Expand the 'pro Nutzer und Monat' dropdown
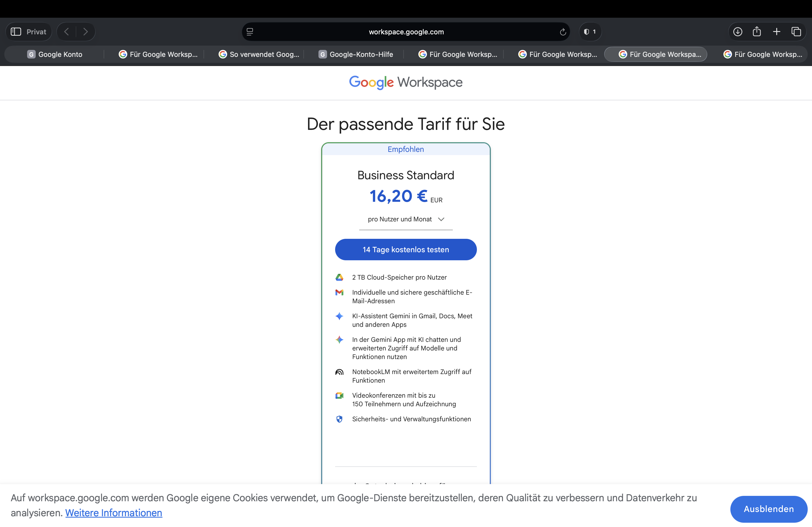 [406, 219]
